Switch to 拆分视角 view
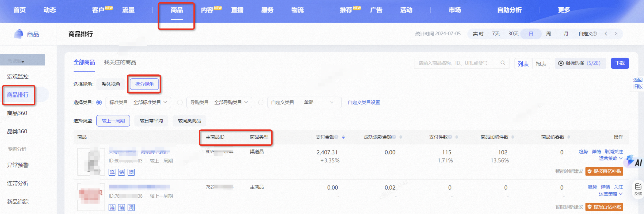 [144, 84]
